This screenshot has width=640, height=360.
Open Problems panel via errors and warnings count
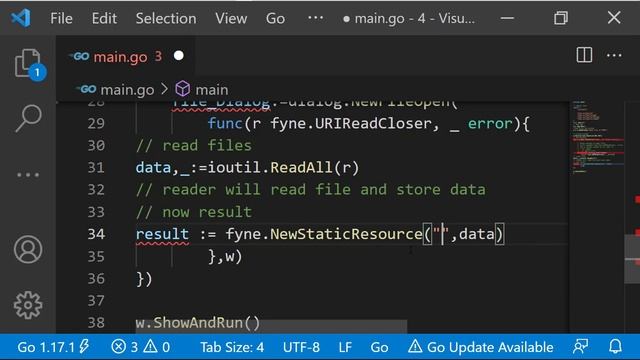140,347
